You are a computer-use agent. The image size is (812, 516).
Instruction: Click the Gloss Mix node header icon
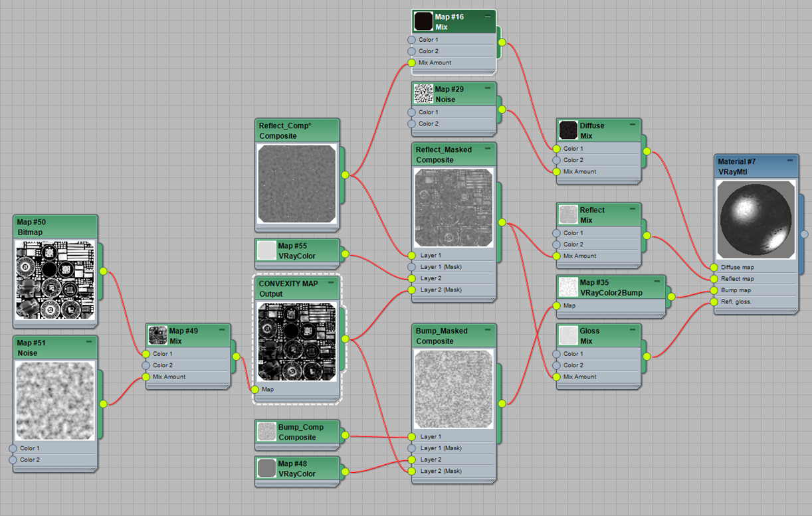[568, 335]
